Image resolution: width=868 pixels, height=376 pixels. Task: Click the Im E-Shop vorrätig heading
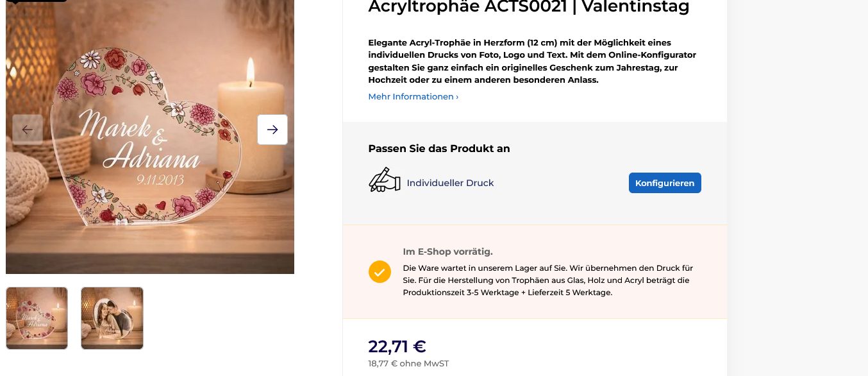pos(447,252)
